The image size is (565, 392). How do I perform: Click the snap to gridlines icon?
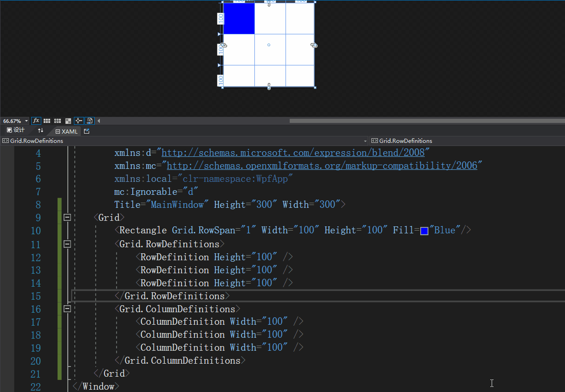[58, 121]
